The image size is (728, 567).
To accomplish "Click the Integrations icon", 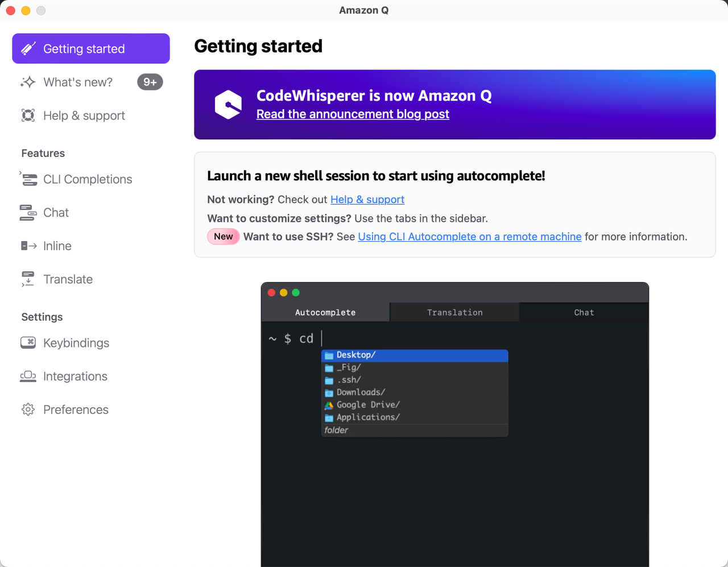I will 28,376.
